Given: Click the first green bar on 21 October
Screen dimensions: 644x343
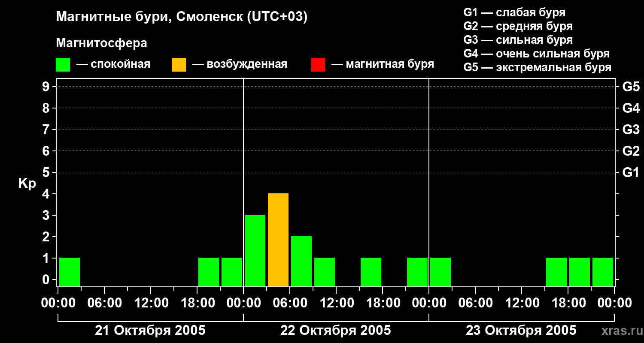Looking at the screenshot, I should [70, 272].
